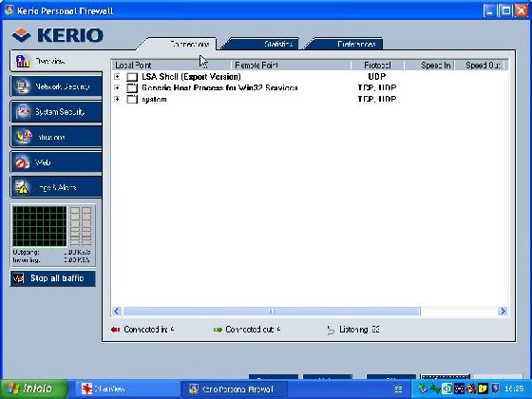Expand the Generic Host Process entry

(x=117, y=87)
